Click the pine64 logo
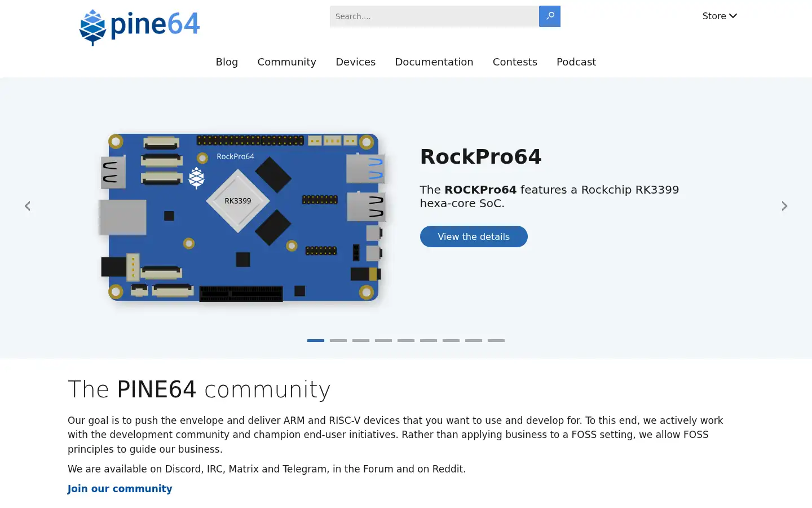This screenshot has height=508, width=812. (139, 27)
